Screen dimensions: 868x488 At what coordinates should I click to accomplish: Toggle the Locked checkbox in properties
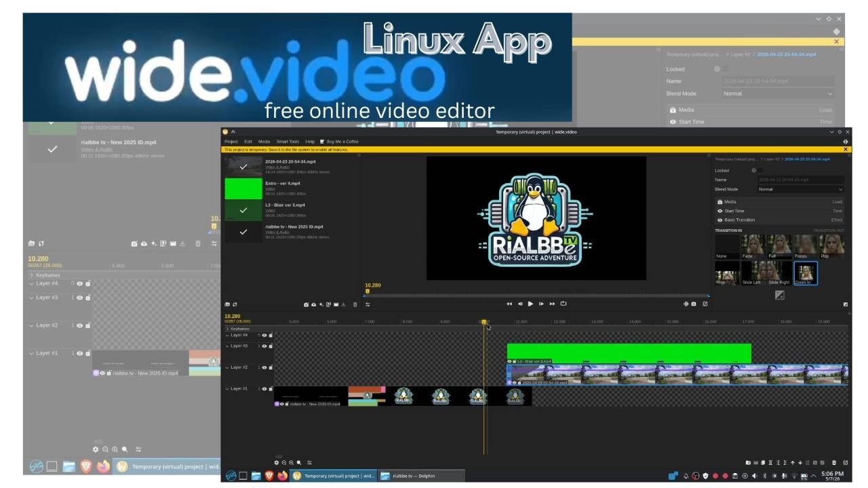point(759,170)
